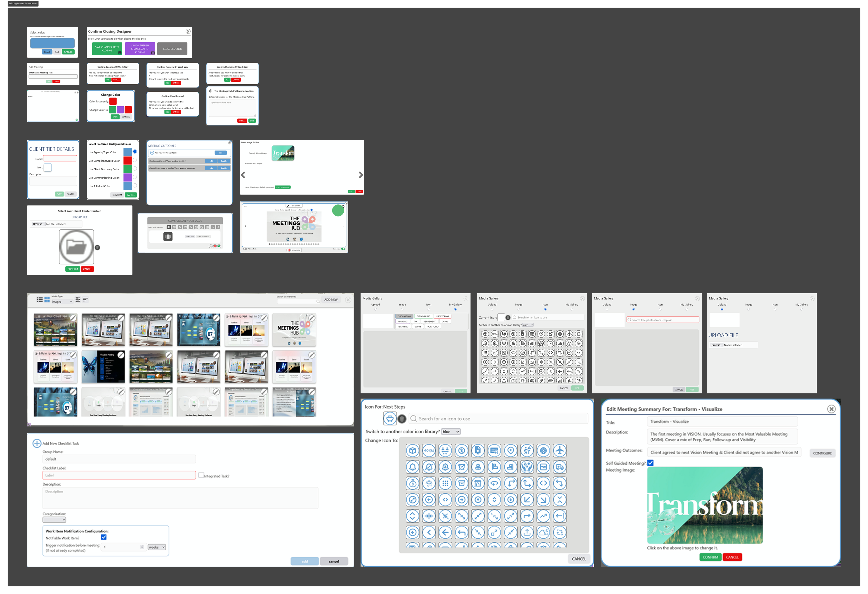Open gray color icon library dropdown
Viewport: 868px width, 594px height.
coord(528,325)
